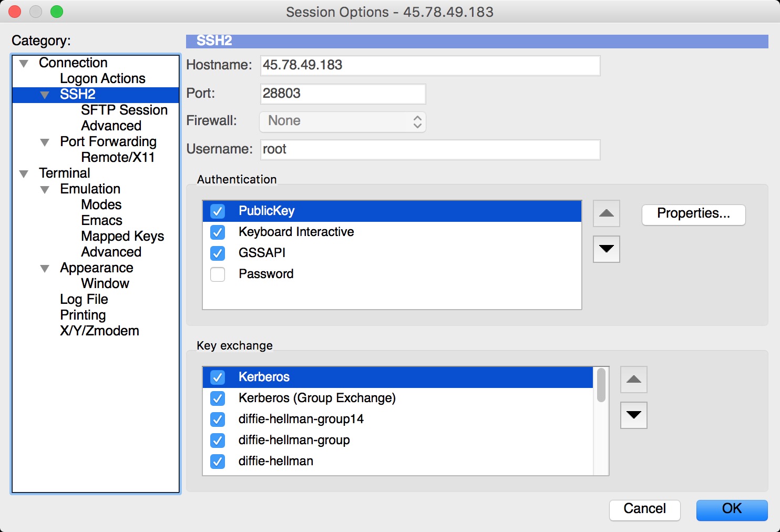The width and height of the screenshot is (780, 532).
Task: Click the key exchange list scrollbar
Action: click(x=601, y=385)
